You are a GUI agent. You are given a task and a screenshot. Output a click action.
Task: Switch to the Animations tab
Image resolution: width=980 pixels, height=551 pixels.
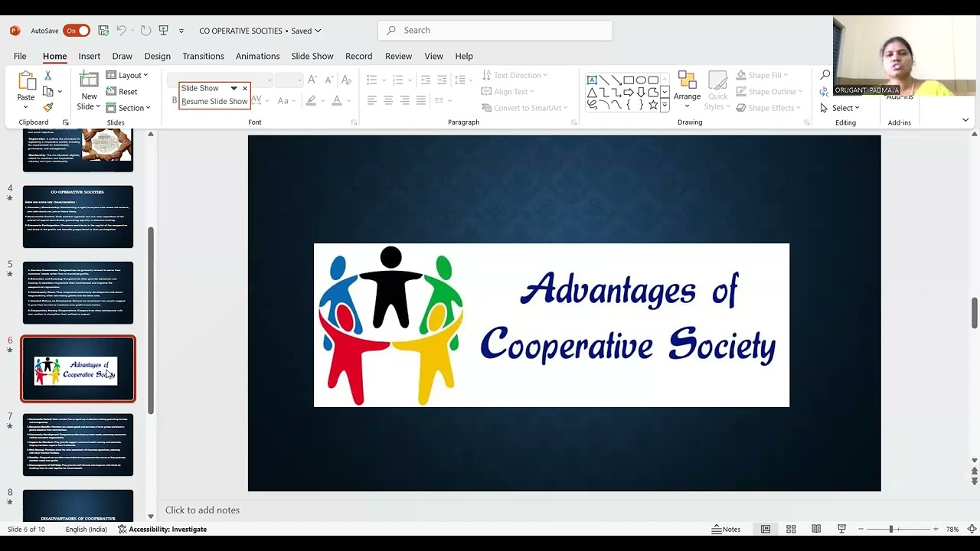257,56
